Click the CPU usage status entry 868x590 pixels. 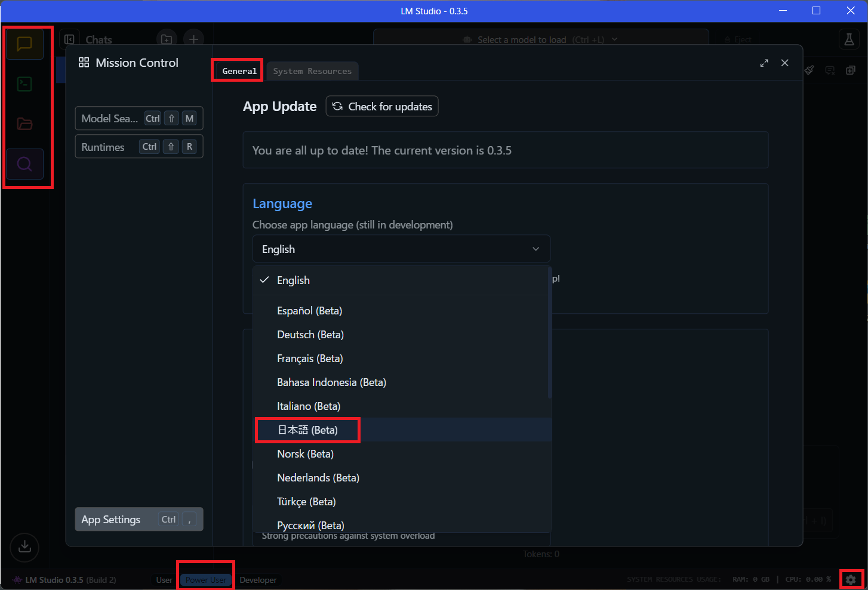click(x=808, y=579)
